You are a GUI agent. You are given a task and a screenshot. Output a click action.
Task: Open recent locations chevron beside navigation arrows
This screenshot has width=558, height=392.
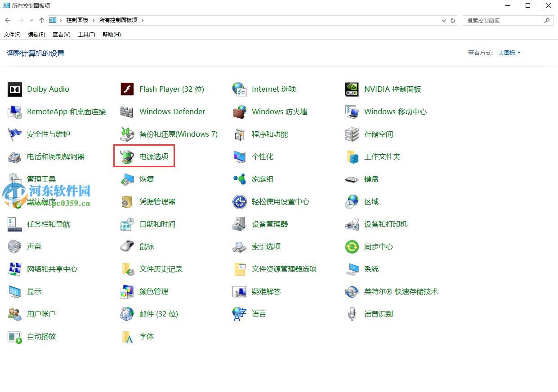[x=31, y=20]
